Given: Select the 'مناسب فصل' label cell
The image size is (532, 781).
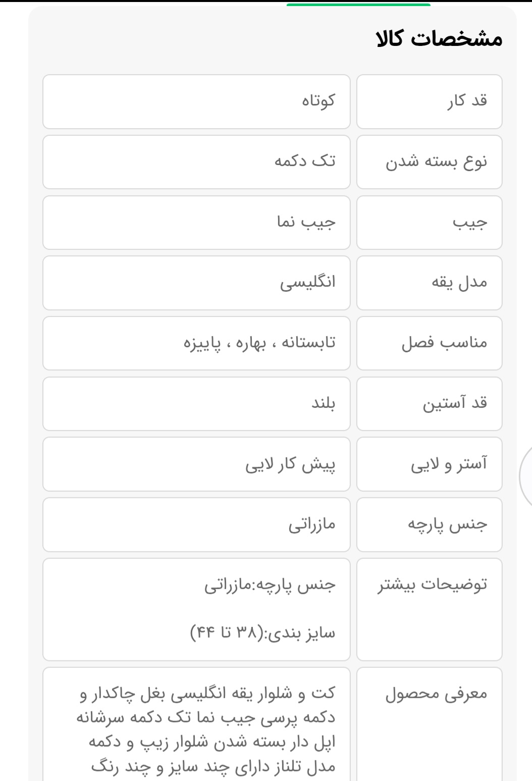Looking at the screenshot, I should [x=429, y=343].
